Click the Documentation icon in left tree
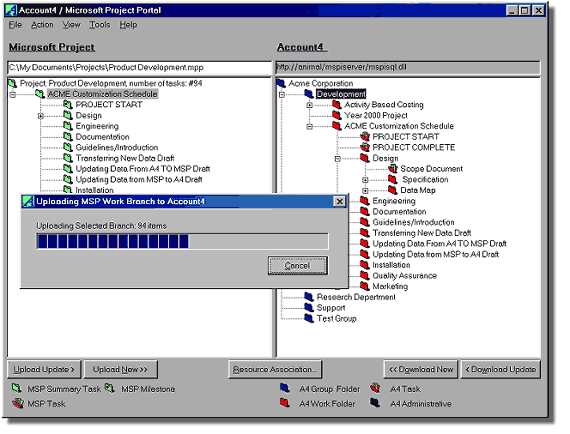 point(68,137)
